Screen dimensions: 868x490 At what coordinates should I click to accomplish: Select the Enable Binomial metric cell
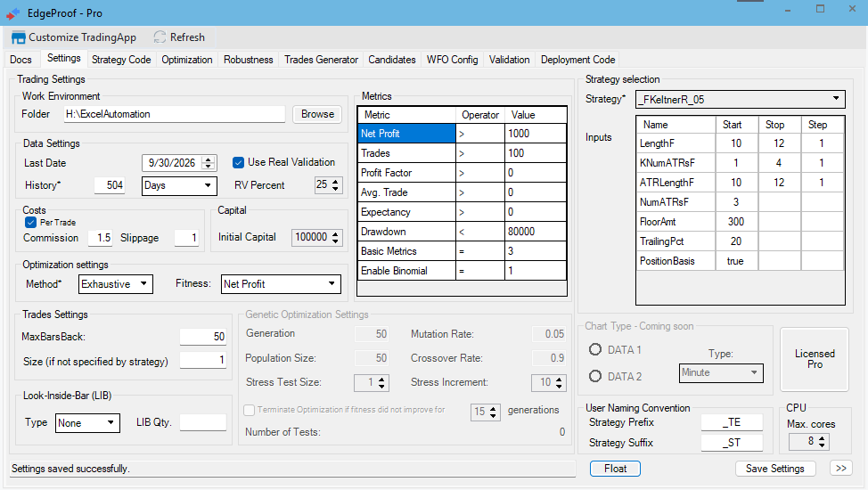[407, 271]
